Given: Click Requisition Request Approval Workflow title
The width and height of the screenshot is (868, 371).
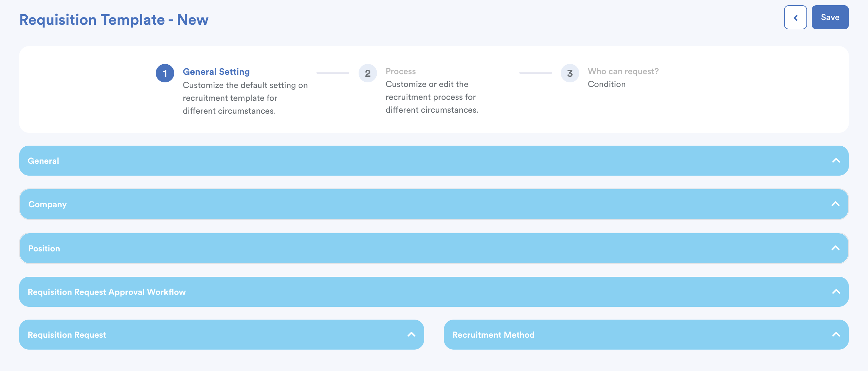Looking at the screenshot, I should [x=106, y=292].
